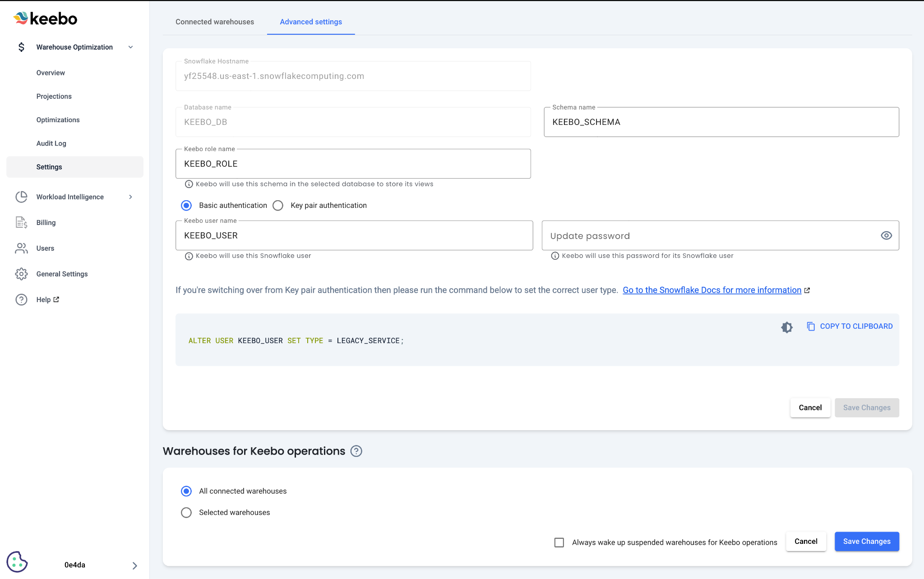Enable always wake up suspended warehouses
Viewport: 924px width, 579px height.
coord(559,542)
